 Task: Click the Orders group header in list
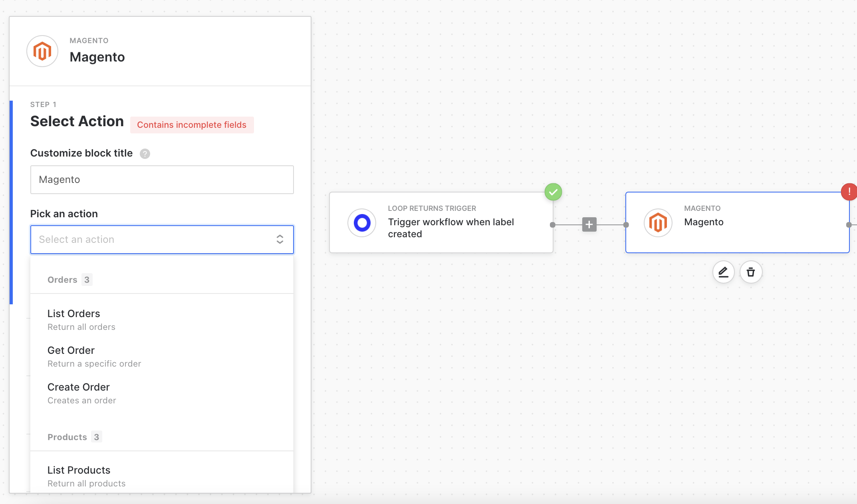click(63, 280)
